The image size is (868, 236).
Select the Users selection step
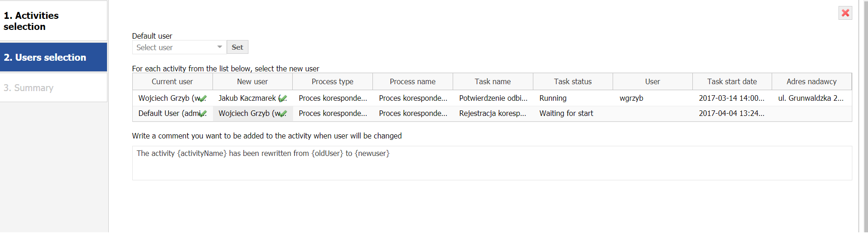pyautogui.click(x=53, y=58)
